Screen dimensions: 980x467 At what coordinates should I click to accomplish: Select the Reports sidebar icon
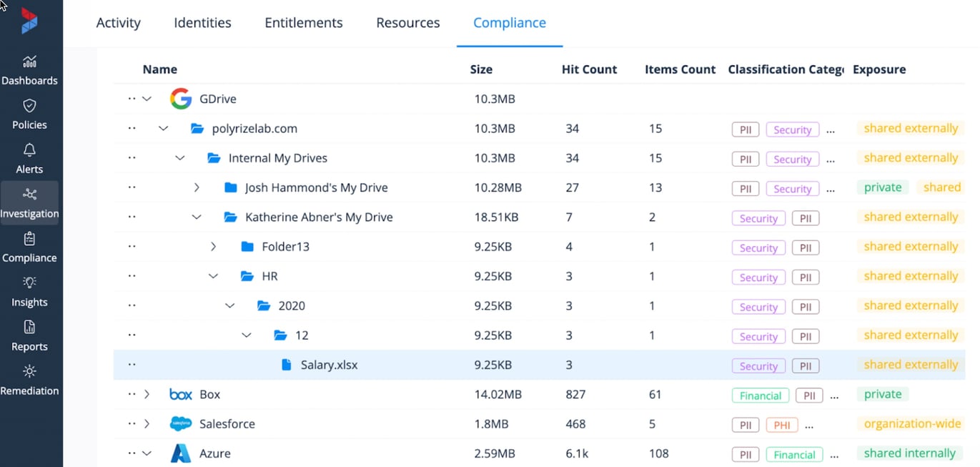29,335
